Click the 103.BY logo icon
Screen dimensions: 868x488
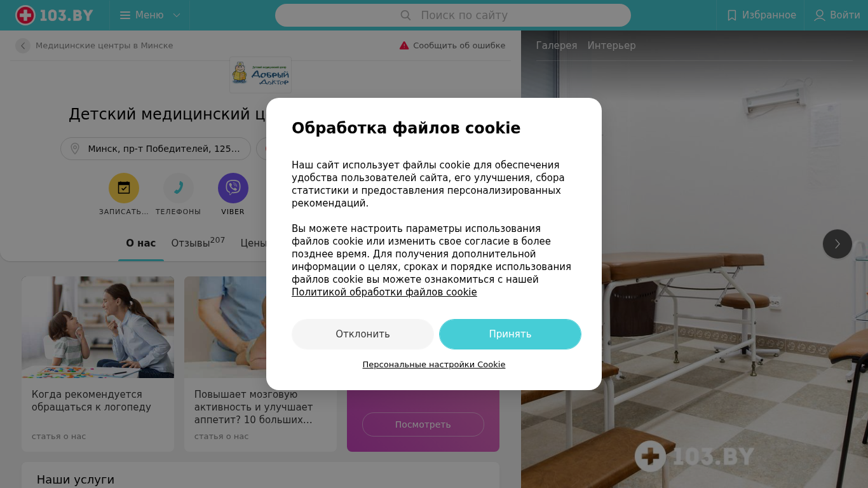pos(25,15)
